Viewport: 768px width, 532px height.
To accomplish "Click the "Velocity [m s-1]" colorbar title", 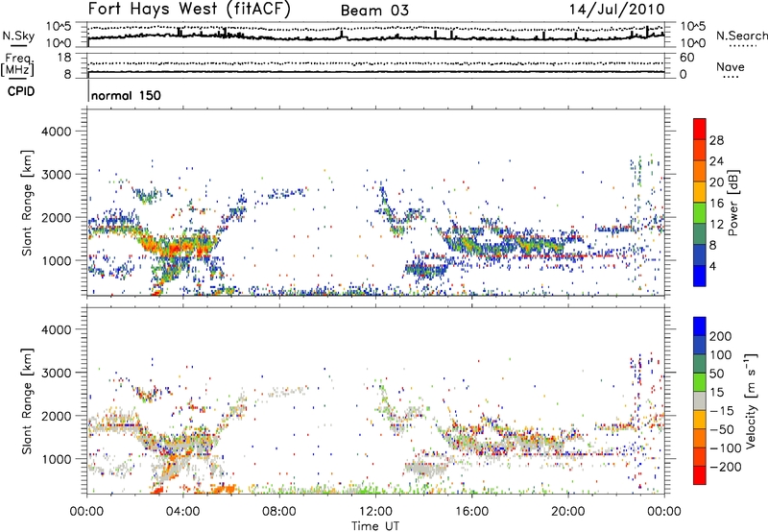I will (752, 400).
